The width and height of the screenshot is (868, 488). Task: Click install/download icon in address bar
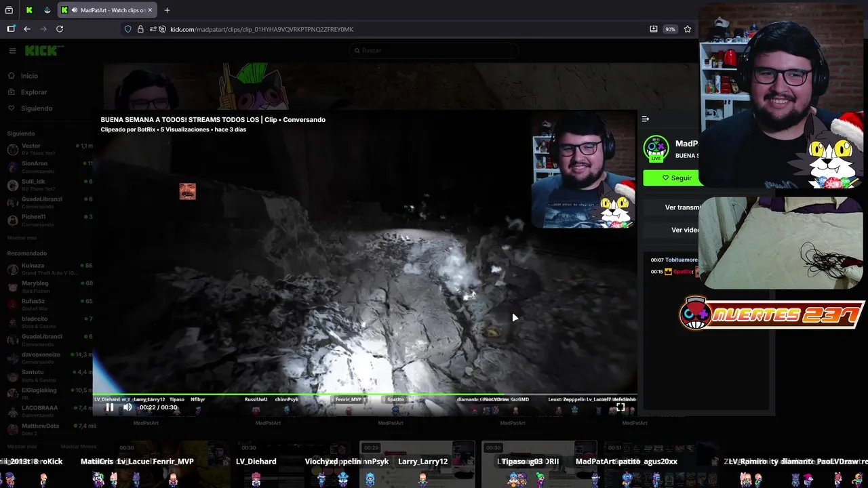653,29
